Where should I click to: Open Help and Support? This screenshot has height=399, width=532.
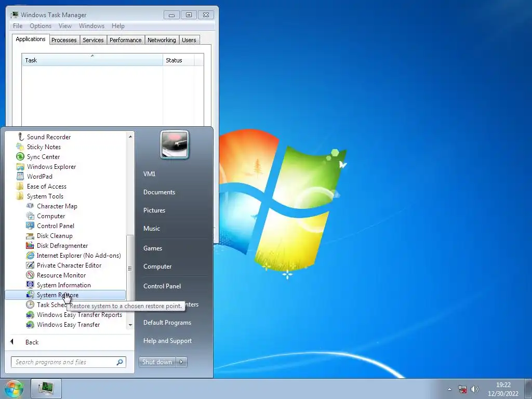pyautogui.click(x=168, y=341)
